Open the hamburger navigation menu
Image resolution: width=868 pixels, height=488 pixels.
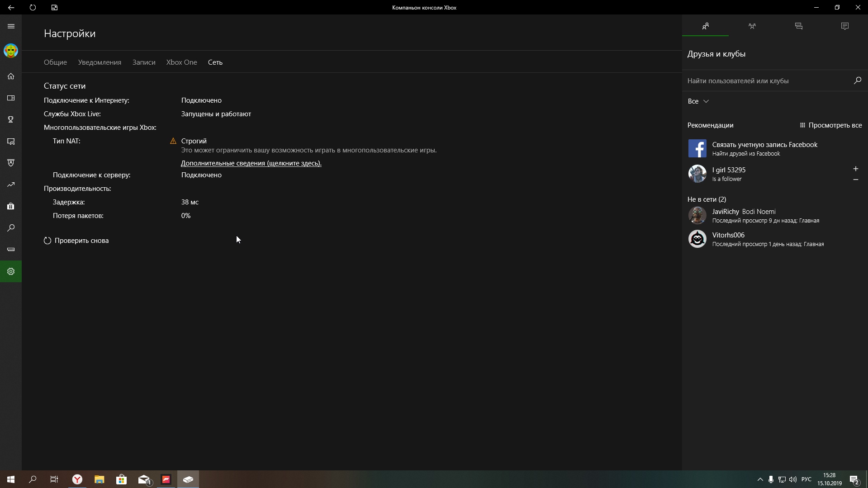pyautogui.click(x=11, y=26)
